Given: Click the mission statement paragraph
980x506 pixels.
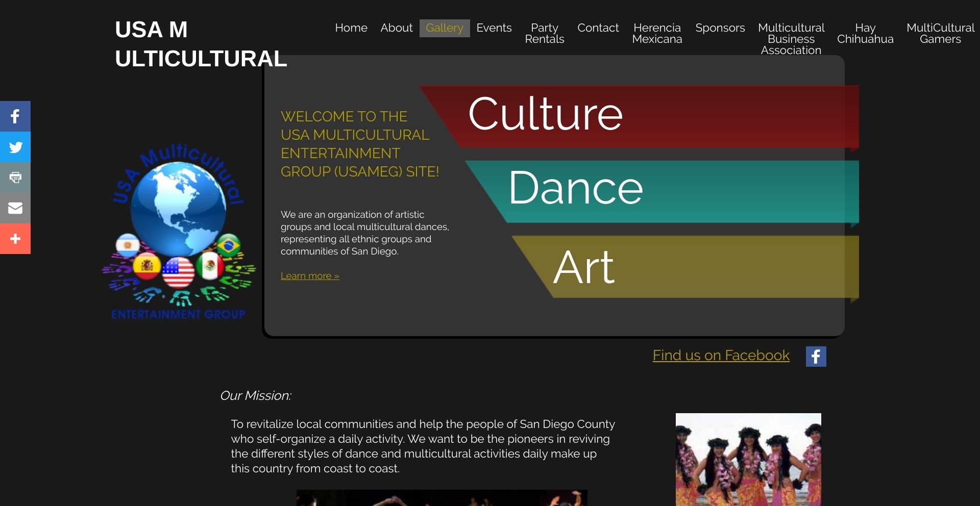Looking at the screenshot, I should point(423,446).
